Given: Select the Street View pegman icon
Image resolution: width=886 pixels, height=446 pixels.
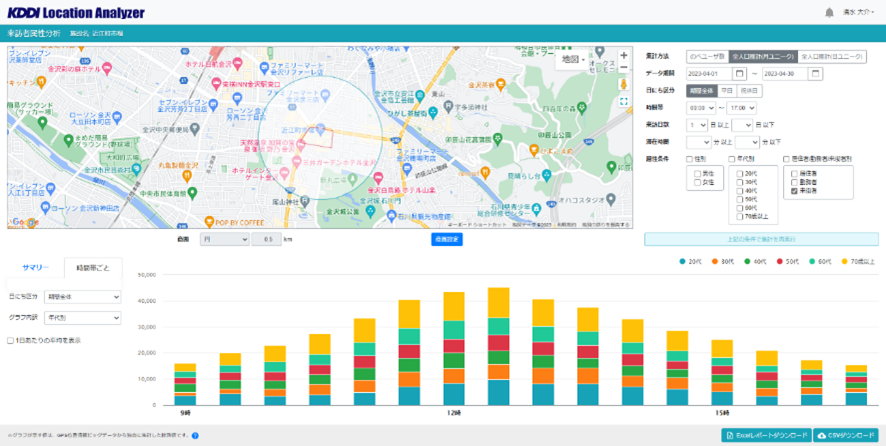Looking at the screenshot, I should coord(624,84).
